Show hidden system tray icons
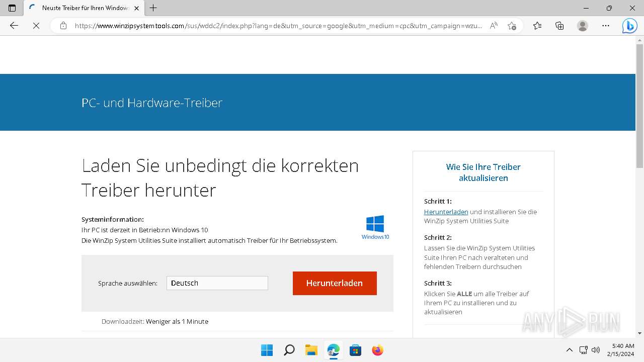The width and height of the screenshot is (644, 362). 570,350
